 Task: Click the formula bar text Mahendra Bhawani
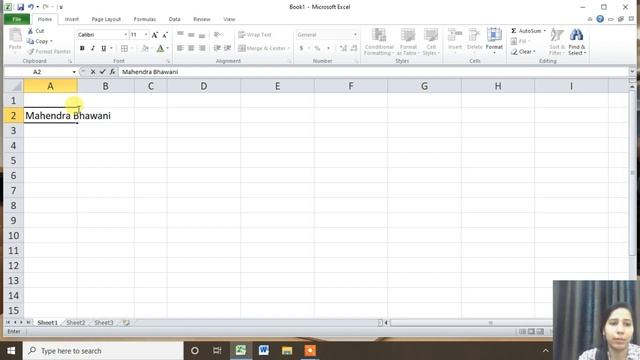[x=150, y=72]
